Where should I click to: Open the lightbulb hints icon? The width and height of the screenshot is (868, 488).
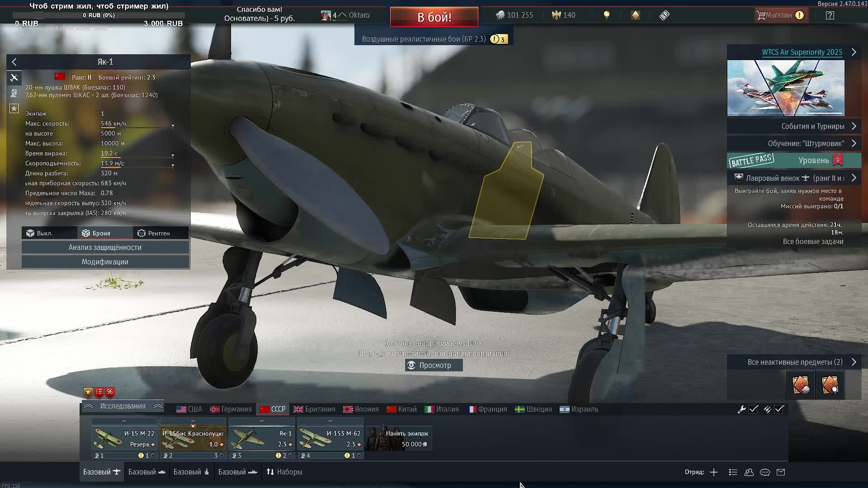607,15
